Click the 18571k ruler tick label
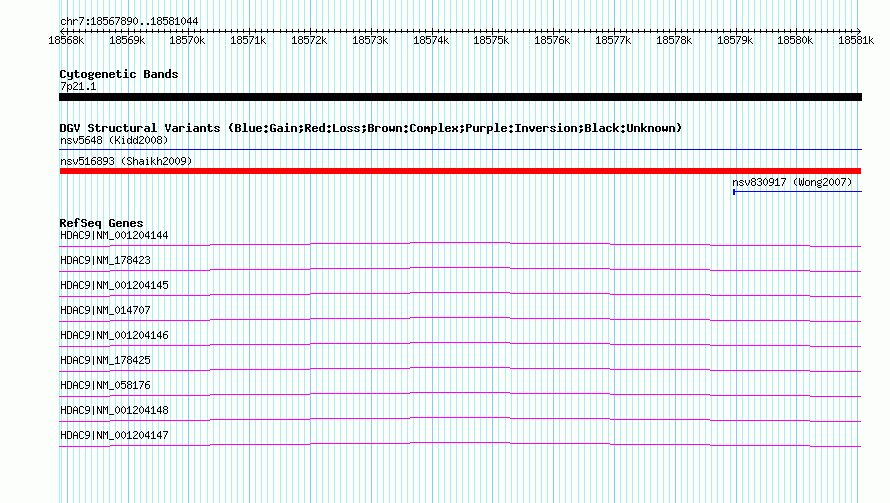Image resolution: width=890 pixels, height=503 pixels. click(x=248, y=40)
